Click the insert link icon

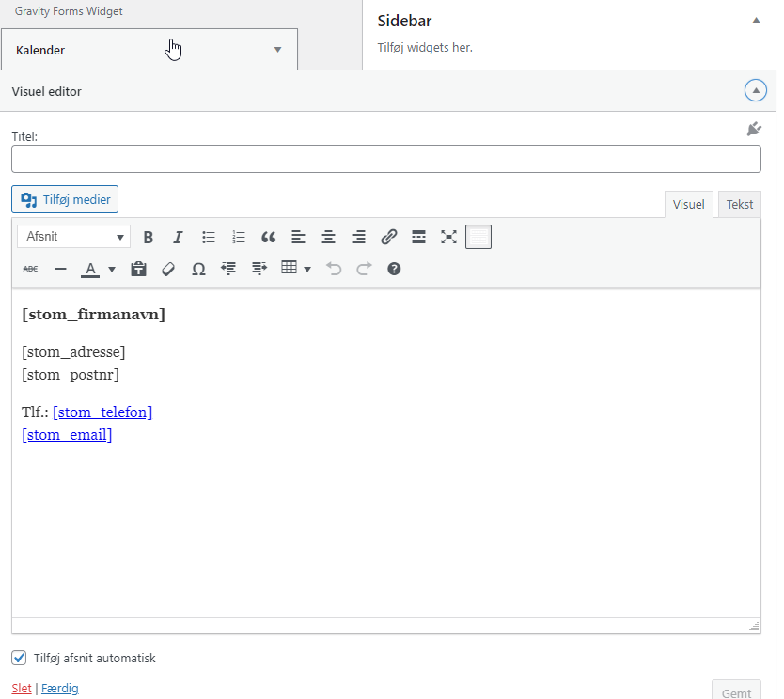pyautogui.click(x=388, y=237)
